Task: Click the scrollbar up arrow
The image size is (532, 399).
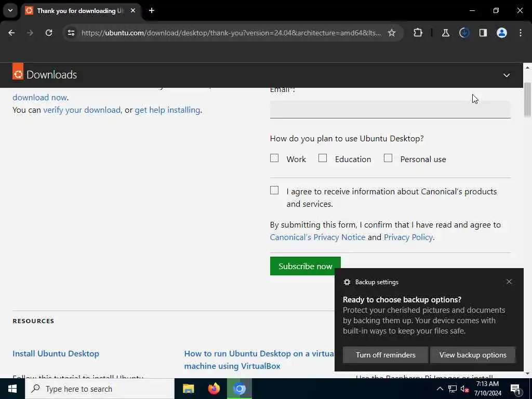Action: (527, 68)
